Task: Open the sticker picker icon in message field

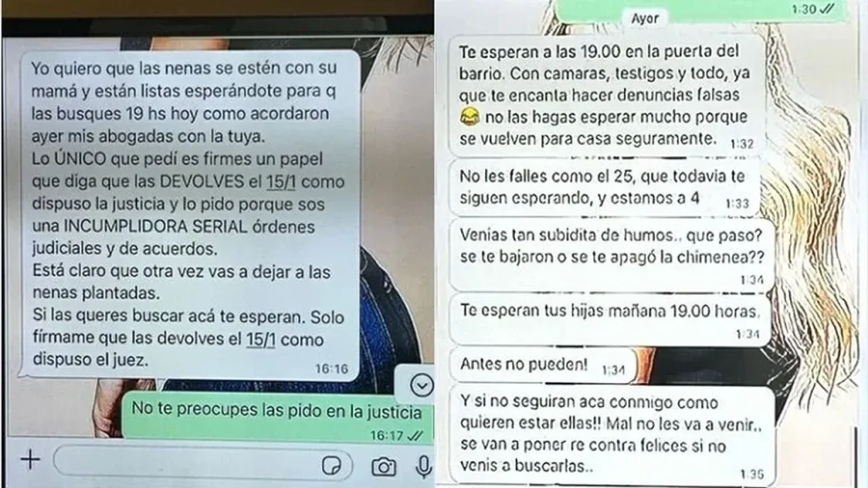Action: [331, 466]
